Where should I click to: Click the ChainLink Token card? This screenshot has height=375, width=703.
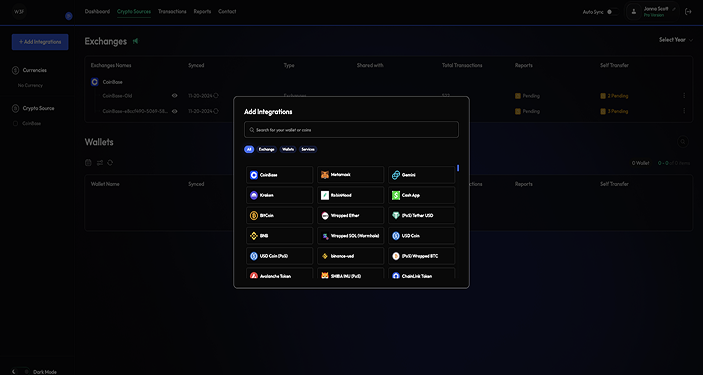[x=421, y=273]
